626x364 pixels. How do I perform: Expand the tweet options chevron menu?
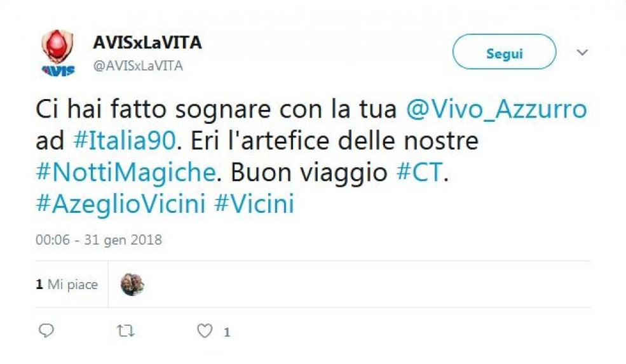582,52
